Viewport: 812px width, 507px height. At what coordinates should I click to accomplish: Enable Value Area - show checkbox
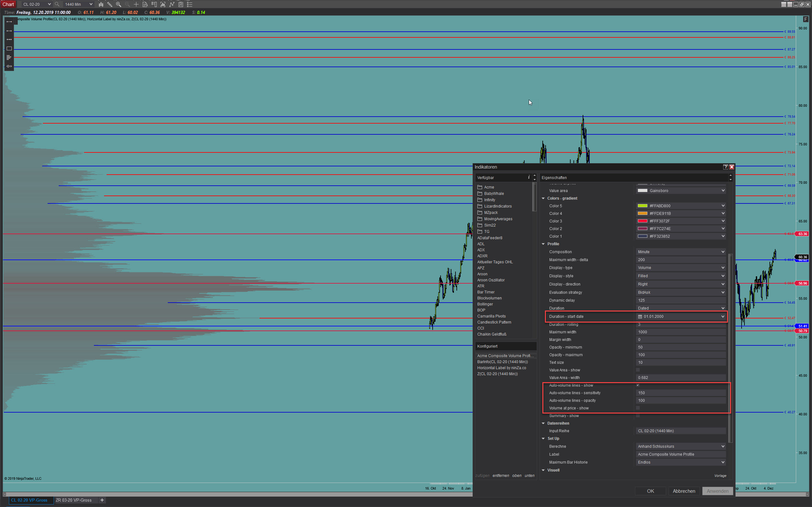(638, 370)
